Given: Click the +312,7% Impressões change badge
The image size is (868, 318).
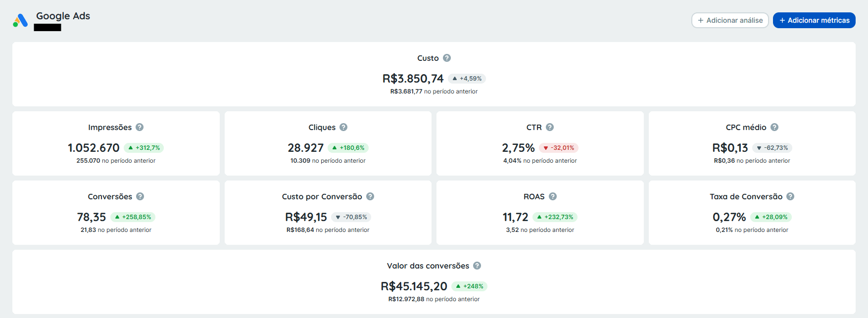Looking at the screenshot, I should click(144, 148).
